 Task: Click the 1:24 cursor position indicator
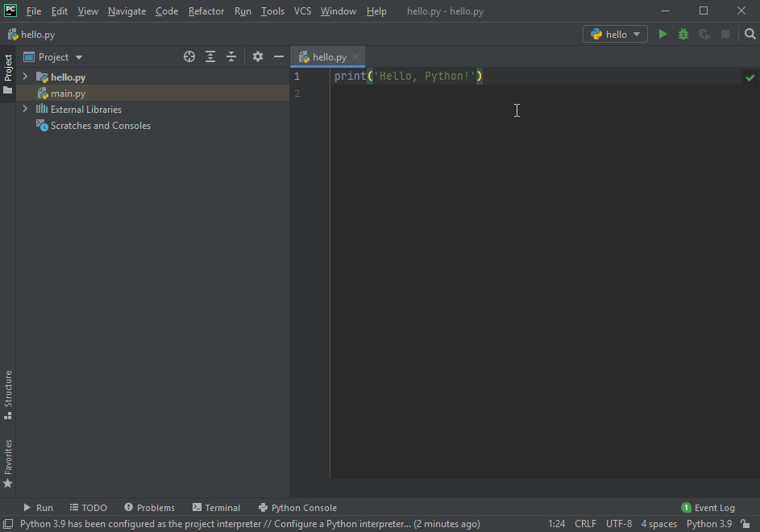pyautogui.click(x=556, y=524)
